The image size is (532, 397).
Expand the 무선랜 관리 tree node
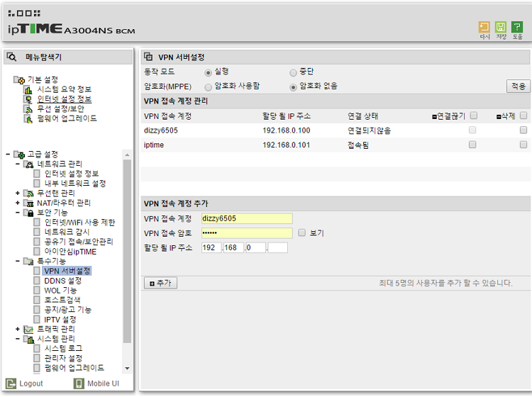(17, 194)
